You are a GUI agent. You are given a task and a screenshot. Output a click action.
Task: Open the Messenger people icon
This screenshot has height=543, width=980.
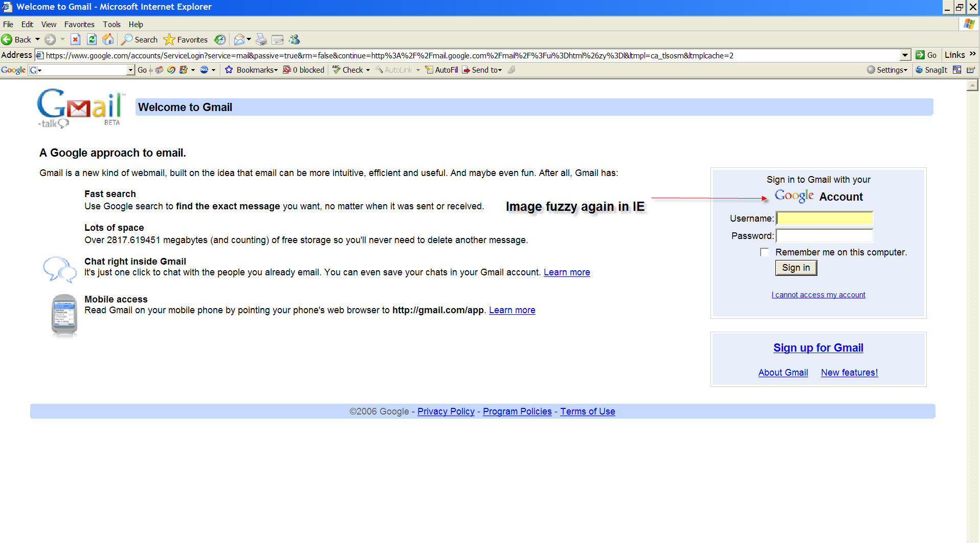click(294, 39)
